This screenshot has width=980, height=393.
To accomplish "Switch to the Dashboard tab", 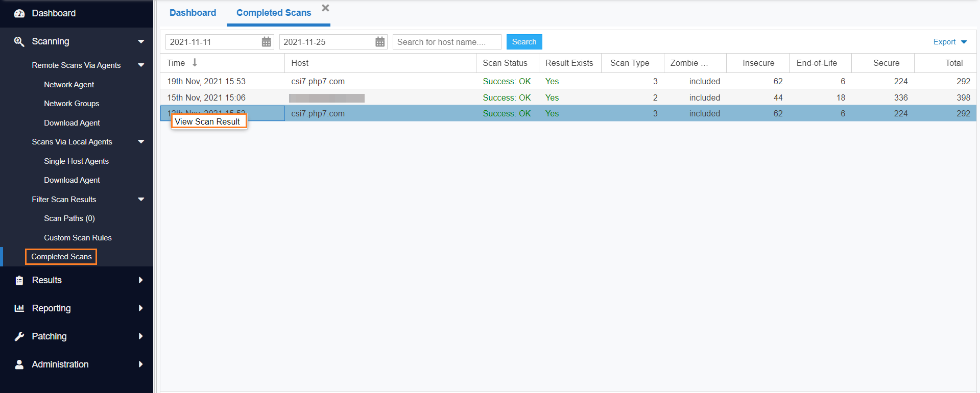I will pyautogui.click(x=193, y=13).
